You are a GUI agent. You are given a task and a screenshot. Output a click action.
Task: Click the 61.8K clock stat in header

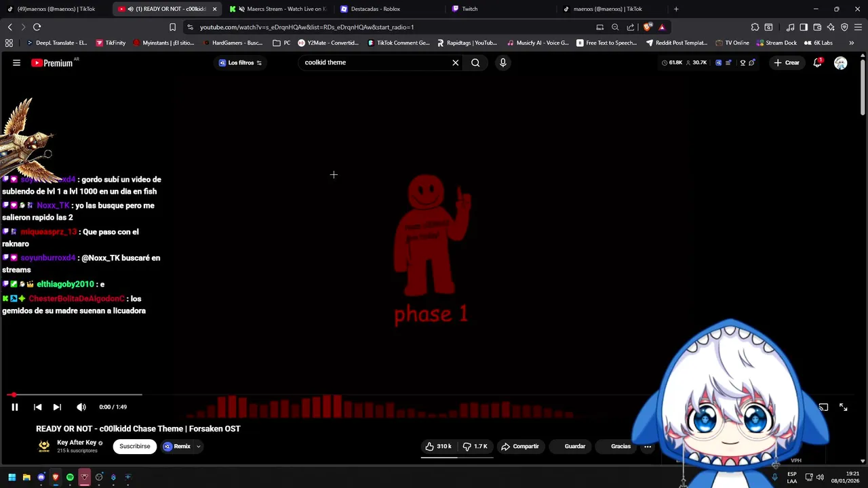[672, 62]
